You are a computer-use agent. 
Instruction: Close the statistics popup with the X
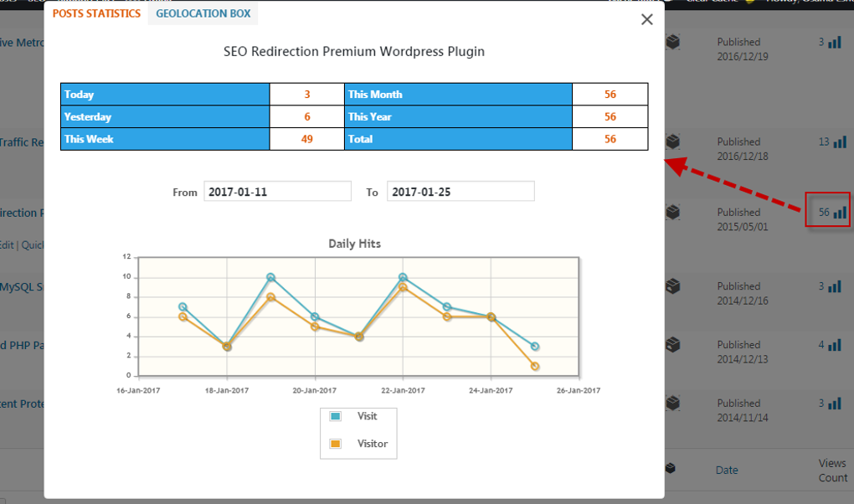(x=646, y=18)
